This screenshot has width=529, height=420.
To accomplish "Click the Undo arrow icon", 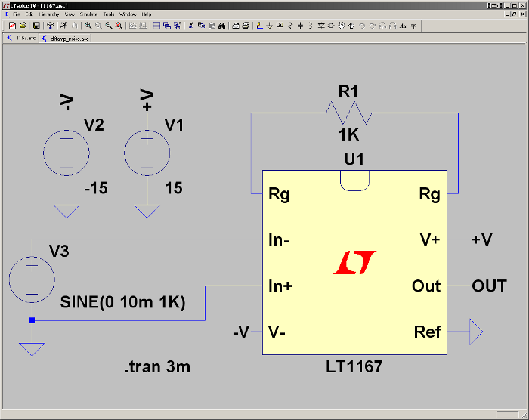I will [362, 26].
